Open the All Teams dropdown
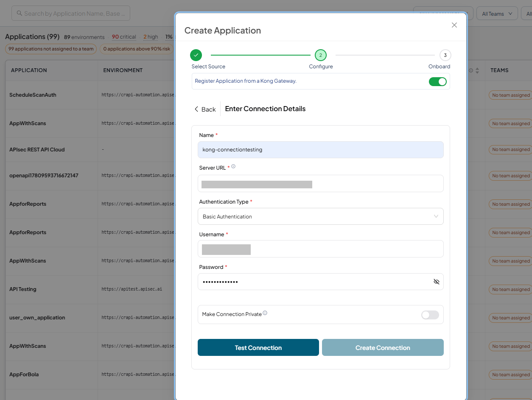This screenshot has height=400, width=532. (x=497, y=14)
